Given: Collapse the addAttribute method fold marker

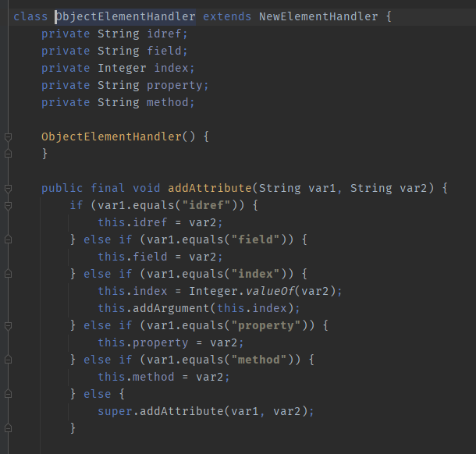Looking at the screenshot, I should pos(9,189).
